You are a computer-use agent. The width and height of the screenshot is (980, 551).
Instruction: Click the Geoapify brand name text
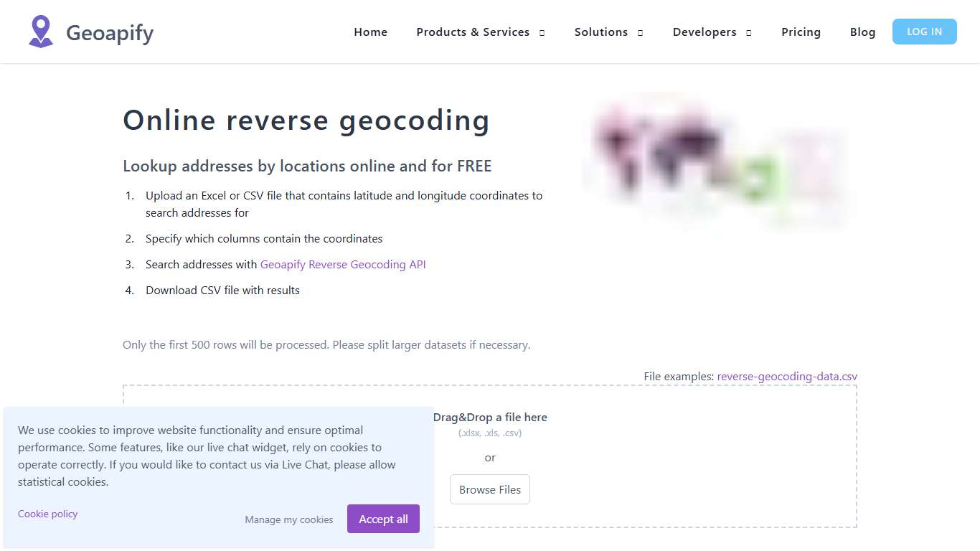[x=109, y=32]
